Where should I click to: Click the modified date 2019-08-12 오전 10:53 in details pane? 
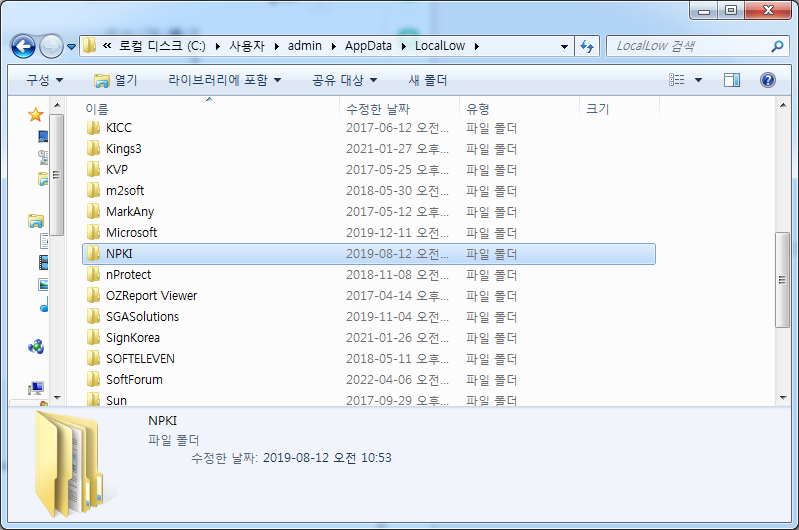tap(327, 458)
